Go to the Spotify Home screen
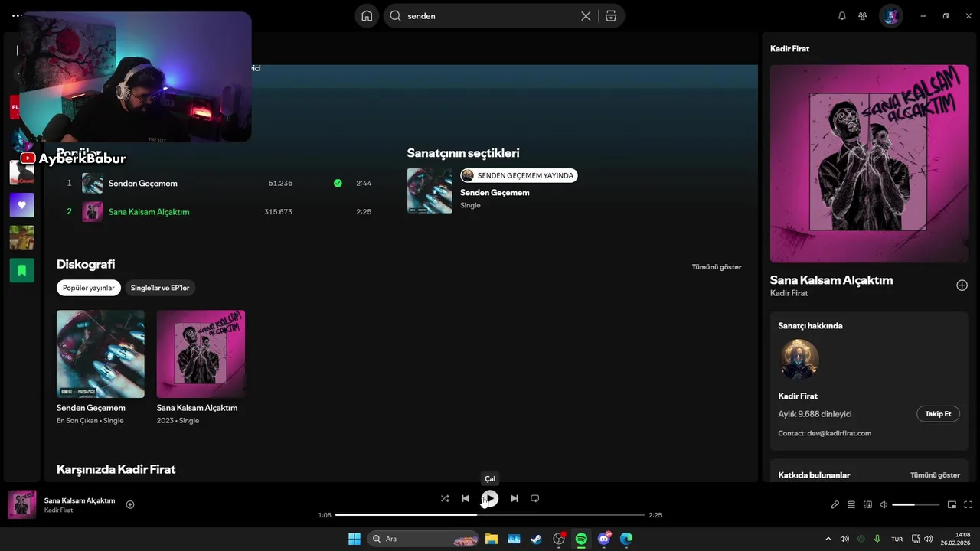 click(x=367, y=16)
